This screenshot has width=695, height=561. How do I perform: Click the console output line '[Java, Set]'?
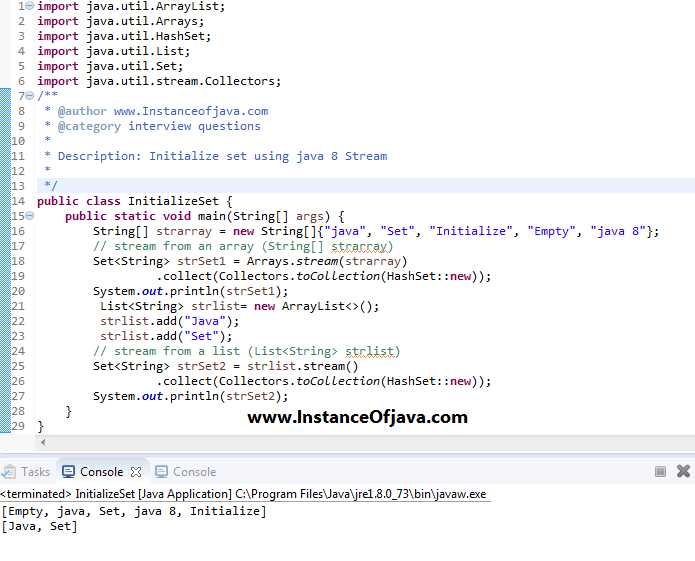click(x=39, y=526)
